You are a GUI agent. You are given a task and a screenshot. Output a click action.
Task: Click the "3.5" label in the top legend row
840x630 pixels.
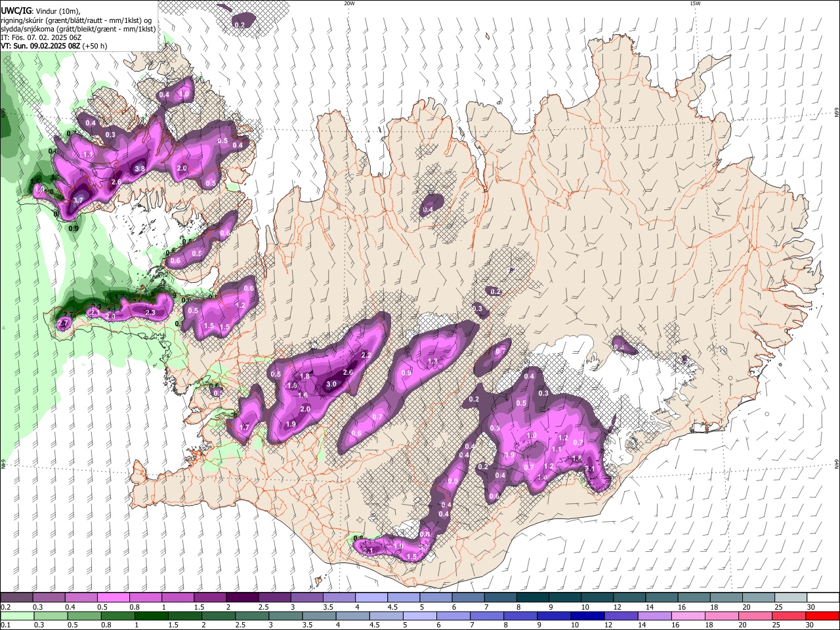(327, 607)
